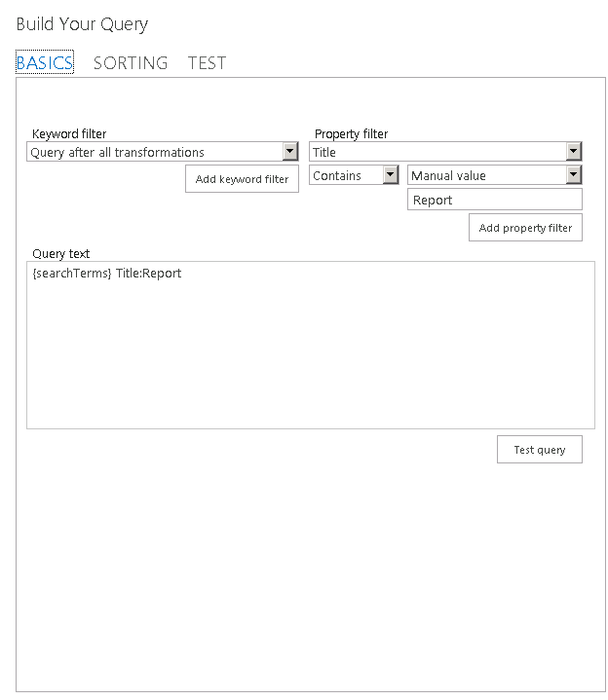Switch to the BASICS tab
Screen dimensions: 608x700
45,62
